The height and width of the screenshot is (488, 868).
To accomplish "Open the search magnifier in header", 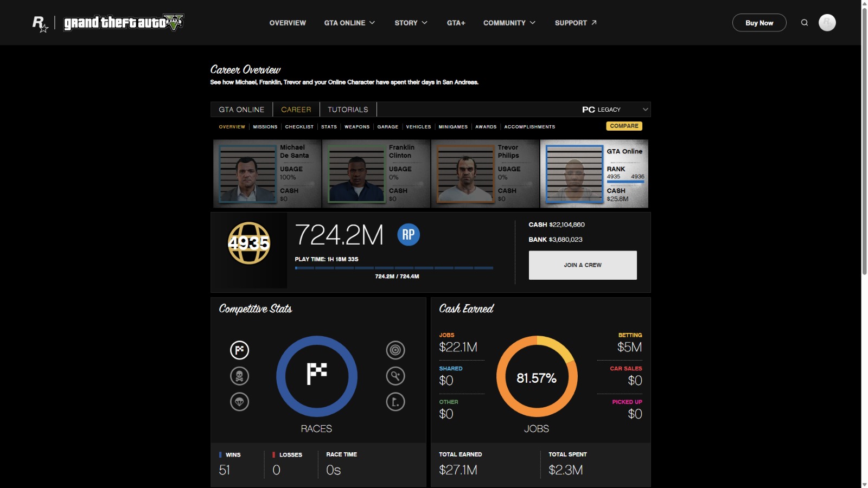I will click(805, 23).
